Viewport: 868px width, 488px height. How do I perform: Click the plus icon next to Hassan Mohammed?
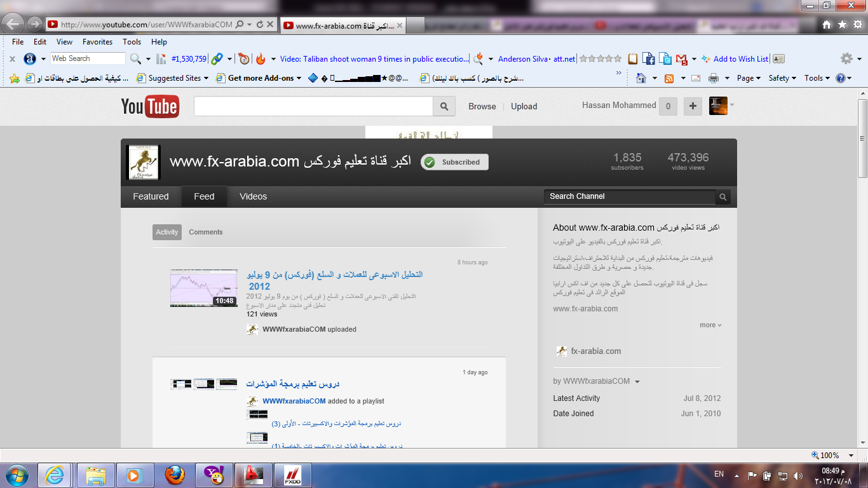pyautogui.click(x=693, y=106)
